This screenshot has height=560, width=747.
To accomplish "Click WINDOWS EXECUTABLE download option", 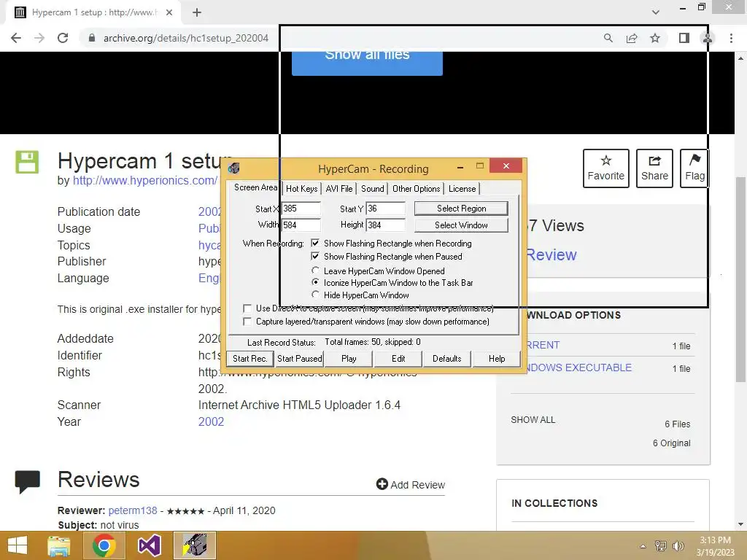I will point(578,367).
